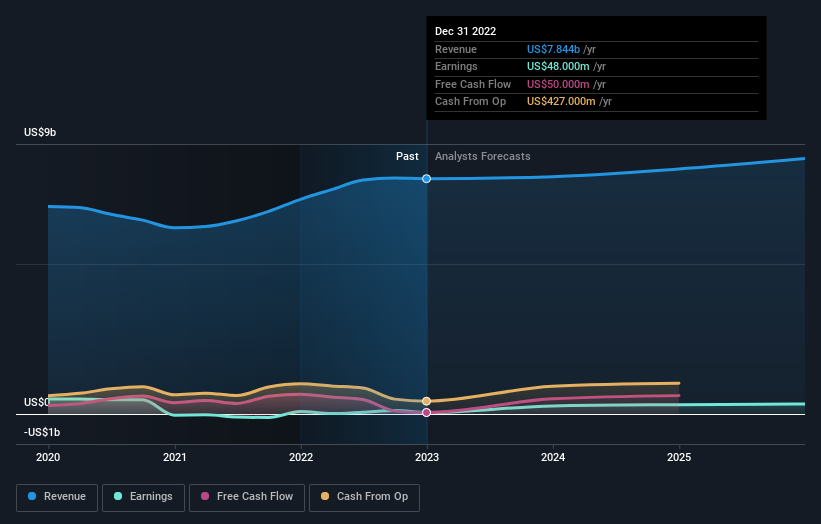
Task: Click the US$9b y-axis label
Action: click(x=40, y=132)
